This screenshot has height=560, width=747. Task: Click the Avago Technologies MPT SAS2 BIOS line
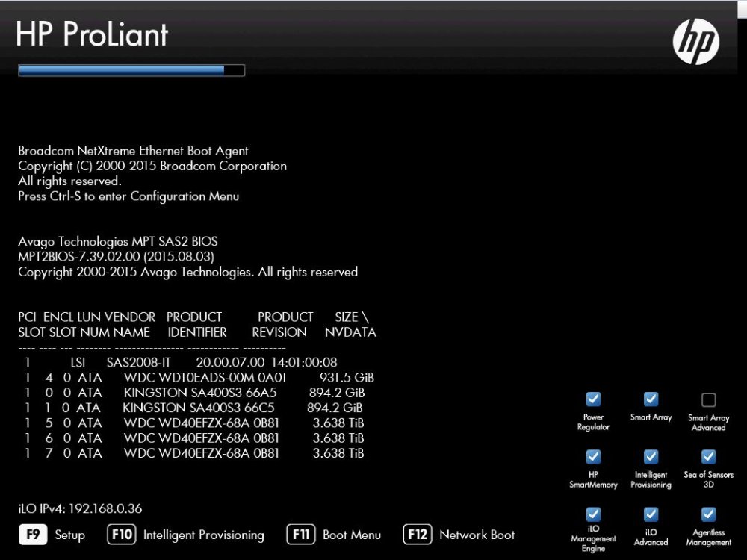118,241
